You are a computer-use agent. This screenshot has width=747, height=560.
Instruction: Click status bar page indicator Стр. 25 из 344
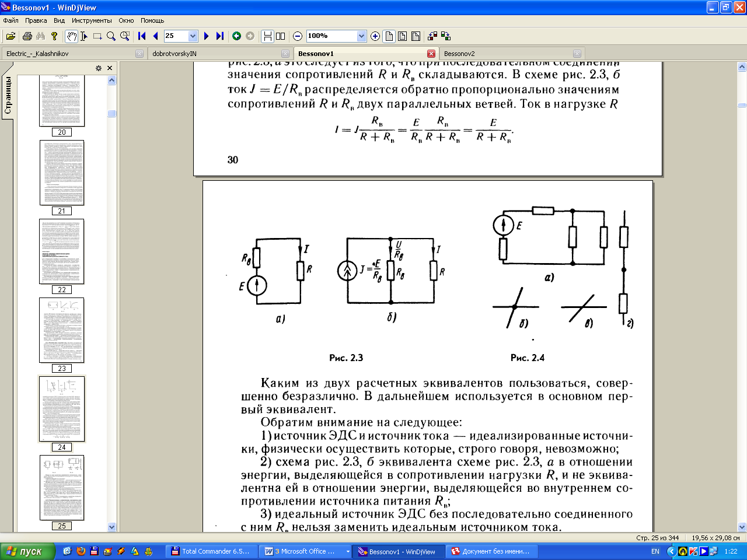(x=658, y=538)
